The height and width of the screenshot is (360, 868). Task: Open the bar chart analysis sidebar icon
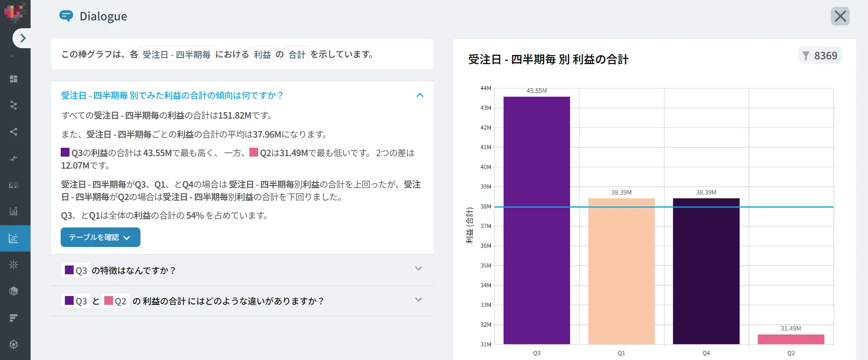click(14, 212)
